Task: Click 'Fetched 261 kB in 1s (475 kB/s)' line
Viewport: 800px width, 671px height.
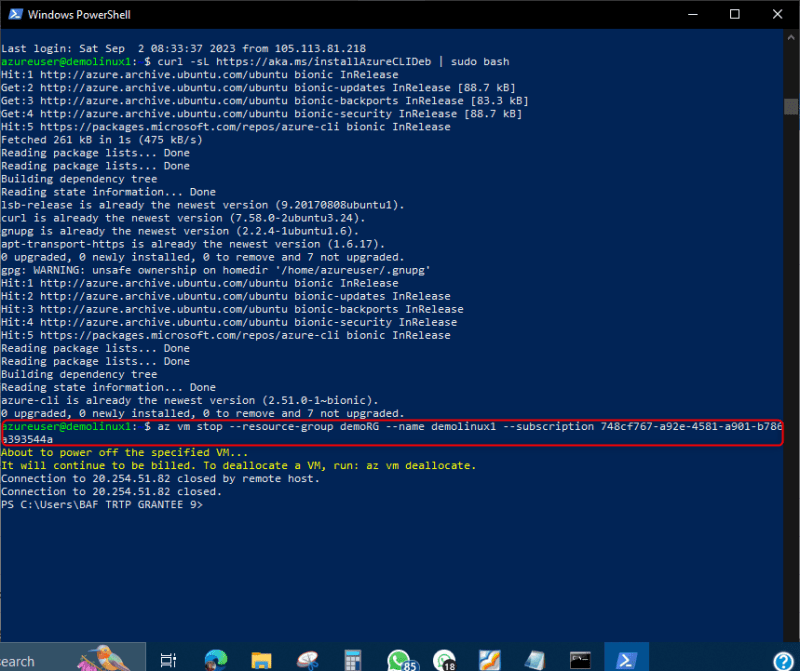Action: pyautogui.click(x=102, y=140)
